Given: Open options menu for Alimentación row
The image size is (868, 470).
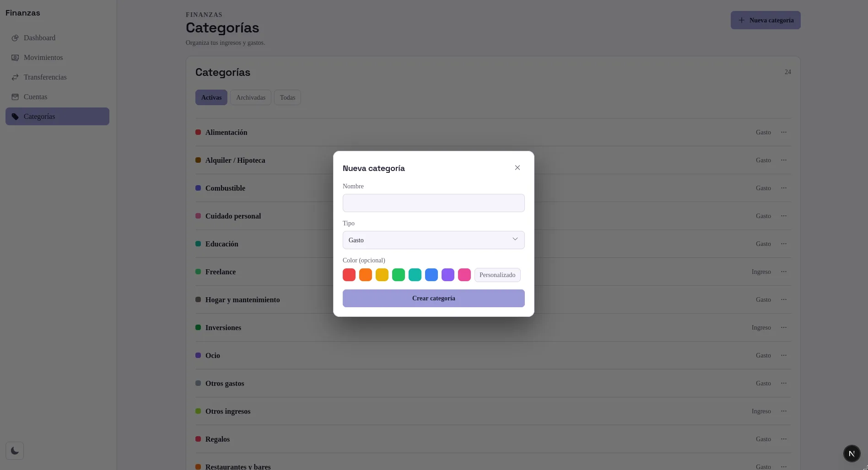Looking at the screenshot, I should (x=784, y=132).
